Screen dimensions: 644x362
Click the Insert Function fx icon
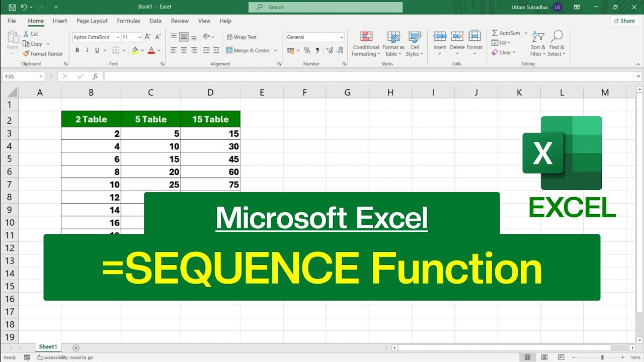(95, 76)
